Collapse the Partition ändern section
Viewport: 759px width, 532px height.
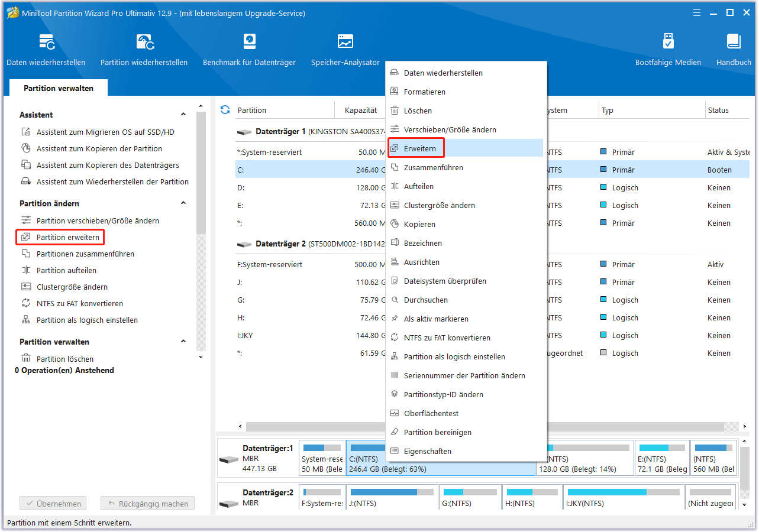pos(183,203)
